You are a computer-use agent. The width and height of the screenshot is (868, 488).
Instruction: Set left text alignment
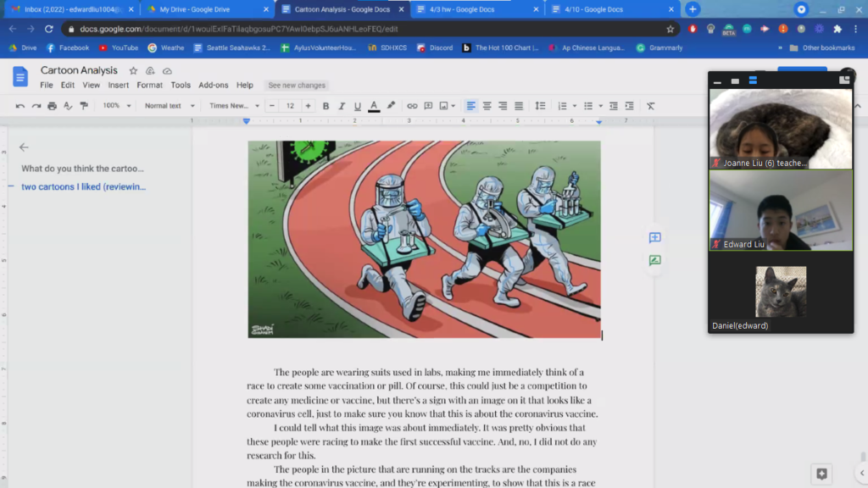coord(470,106)
